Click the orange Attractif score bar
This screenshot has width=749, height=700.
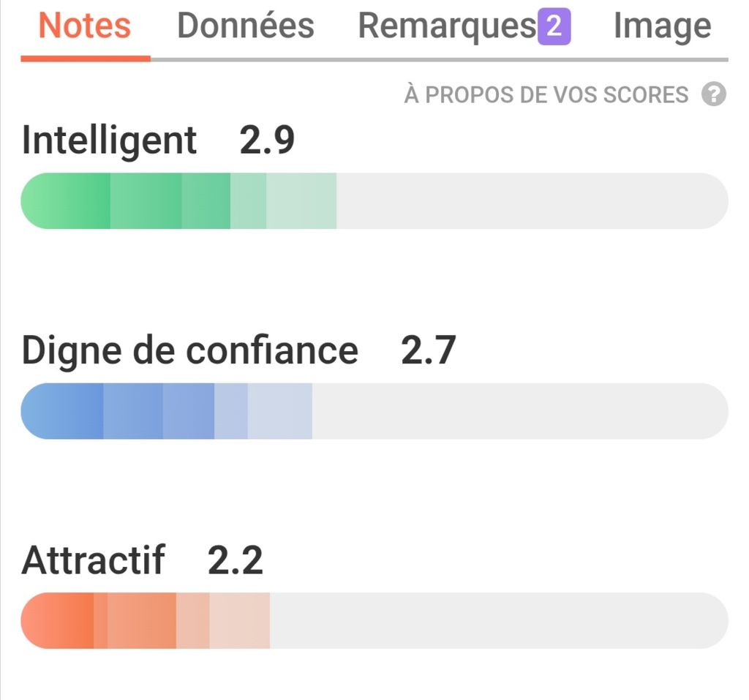click(x=146, y=621)
